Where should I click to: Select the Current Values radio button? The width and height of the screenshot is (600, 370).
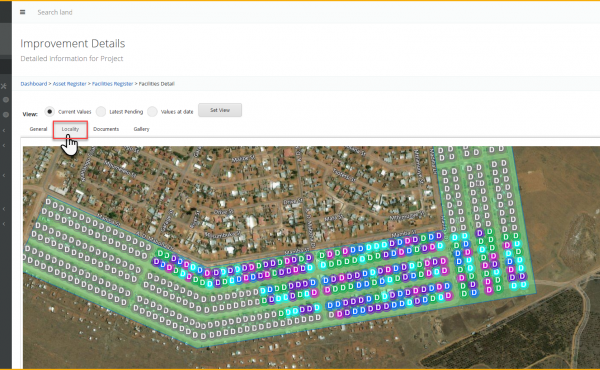49,111
